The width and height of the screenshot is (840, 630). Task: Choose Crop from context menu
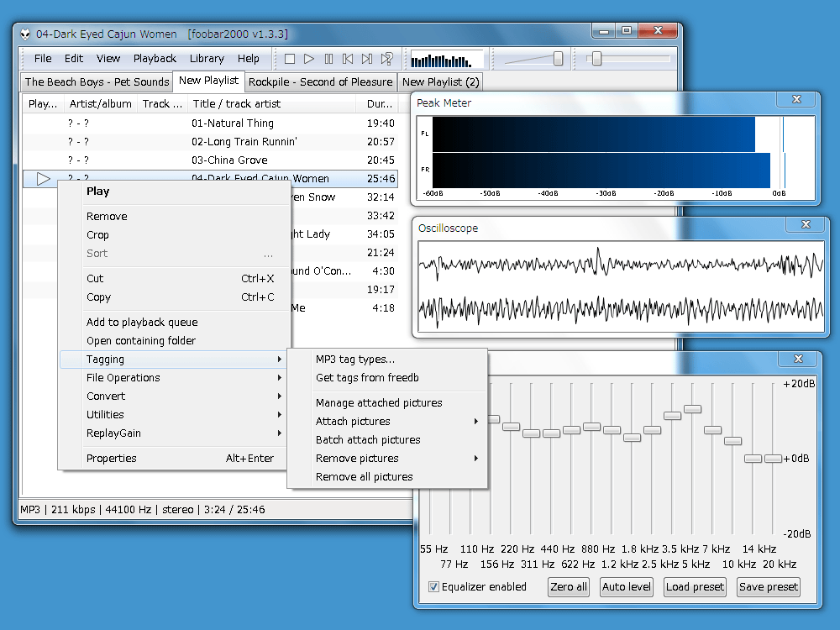(175, 235)
